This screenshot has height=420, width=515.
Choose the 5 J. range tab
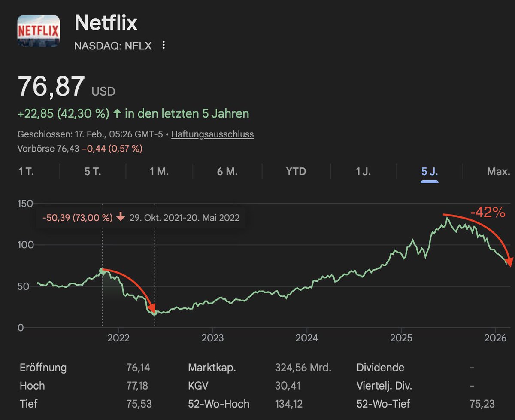430,172
